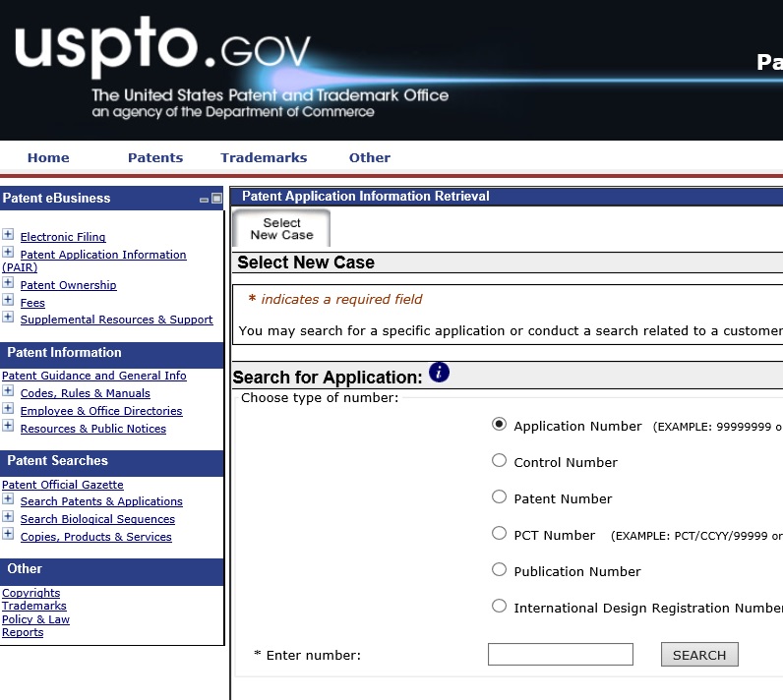The width and height of the screenshot is (783, 700).
Task: Maximize the Patent eBusiness panel
Action: pos(216,198)
